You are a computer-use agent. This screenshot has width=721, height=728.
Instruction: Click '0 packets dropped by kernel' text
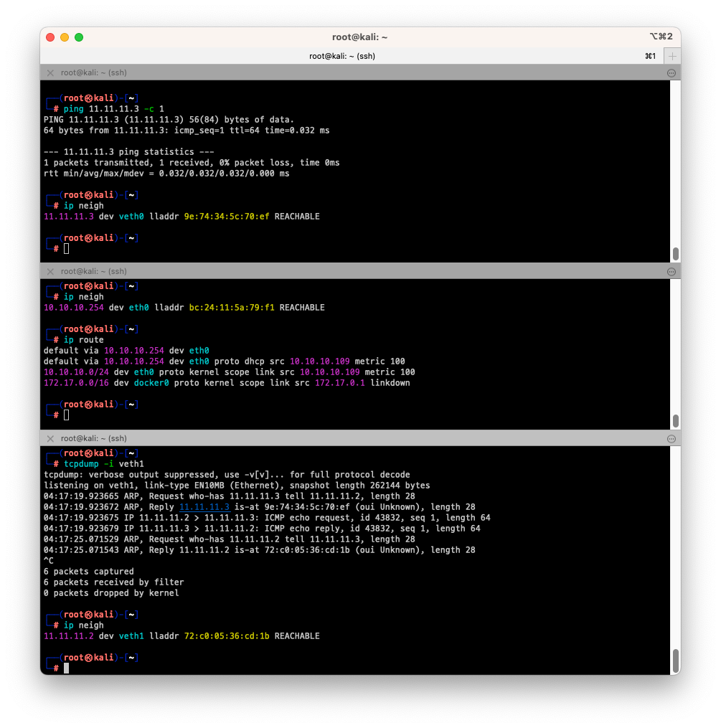click(x=111, y=593)
